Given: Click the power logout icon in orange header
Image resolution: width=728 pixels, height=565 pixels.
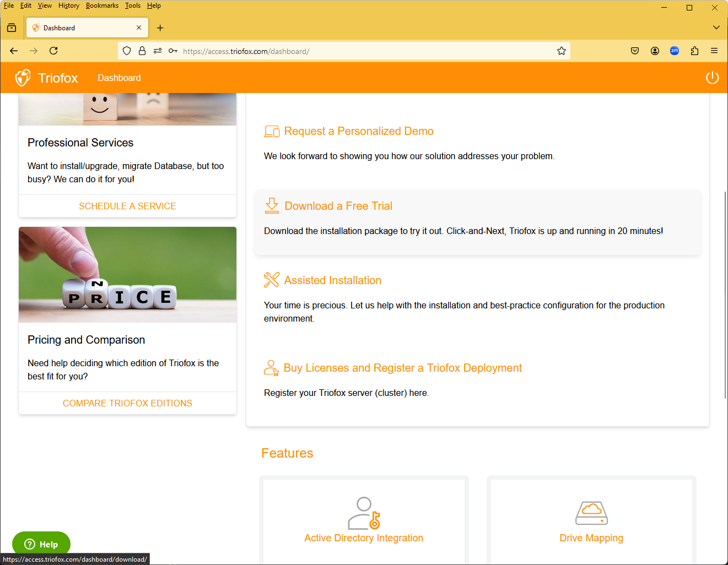Looking at the screenshot, I should point(712,78).
